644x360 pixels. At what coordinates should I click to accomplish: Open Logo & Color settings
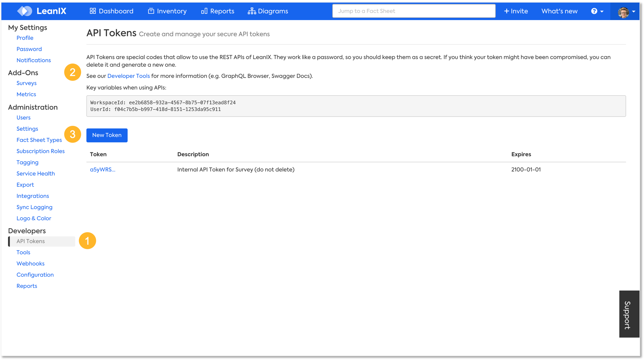(34, 218)
